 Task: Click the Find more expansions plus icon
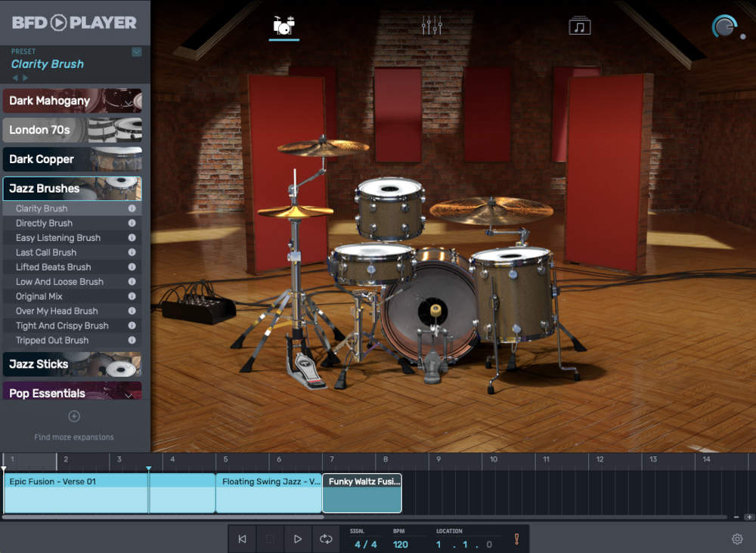pyautogui.click(x=73, y=416)
